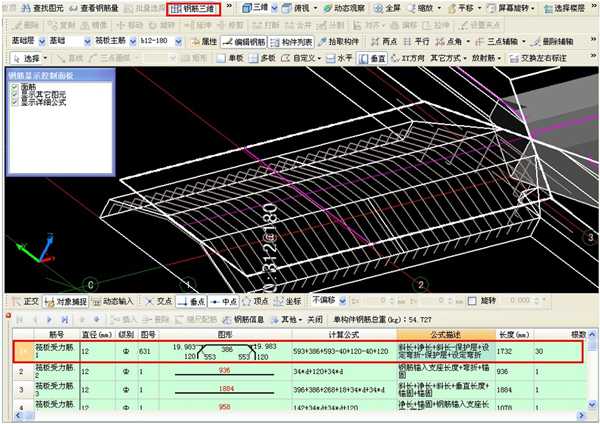Screen dimensions: 600x424
Task: Choose 拾取构件 pick component tool
Action: pos(339,42)
